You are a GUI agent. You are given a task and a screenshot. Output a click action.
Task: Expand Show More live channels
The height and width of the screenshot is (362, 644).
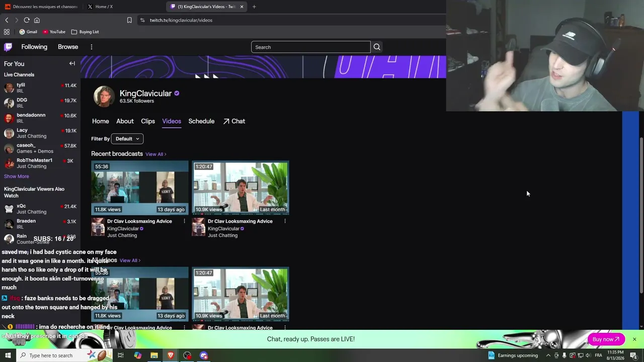(x=17, y=176)
